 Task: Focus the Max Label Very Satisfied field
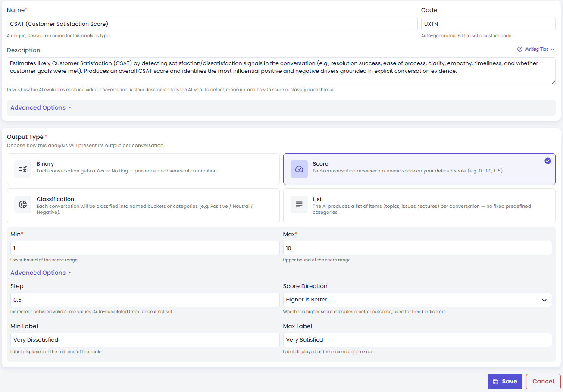click(x=417, y=340)
